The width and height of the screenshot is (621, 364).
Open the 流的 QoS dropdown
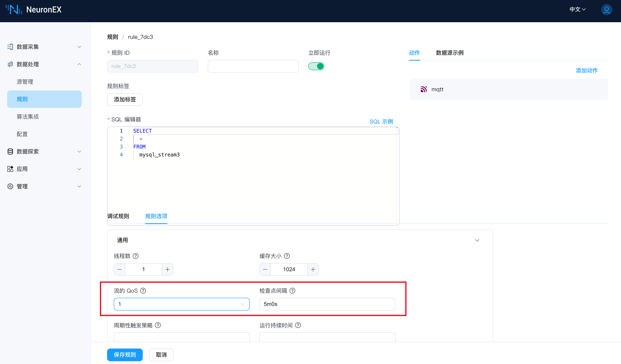coord(182,304)
